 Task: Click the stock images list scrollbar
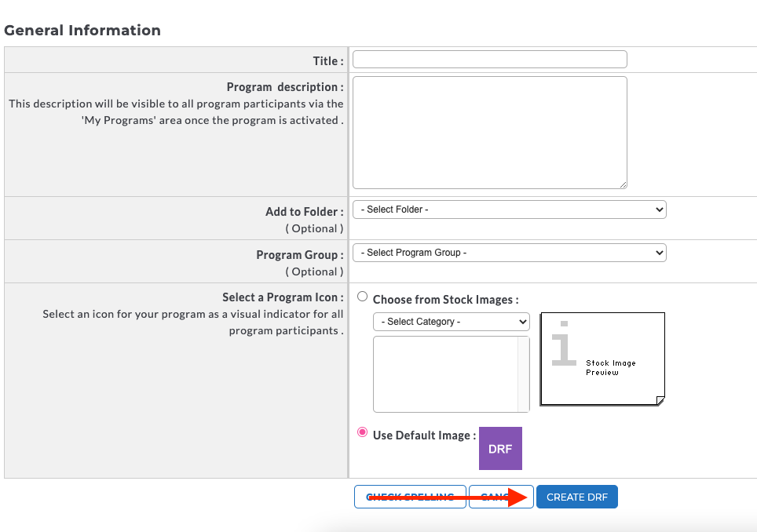click(x=523, y=374)
